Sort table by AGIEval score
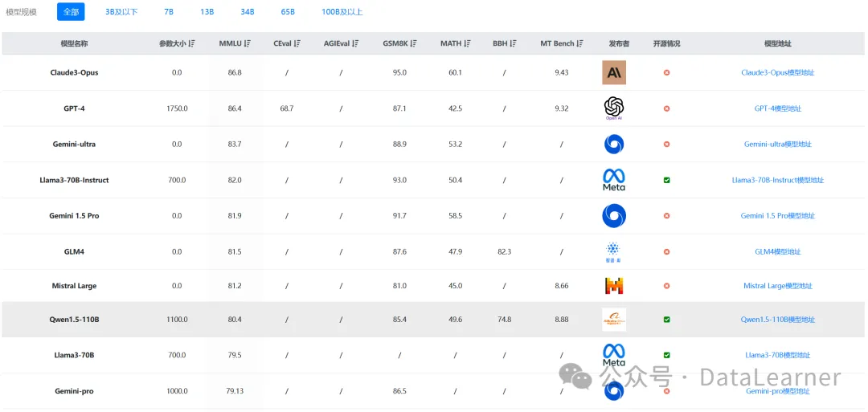The height and width of the screenshot is (412, 868). click(355, 43)
